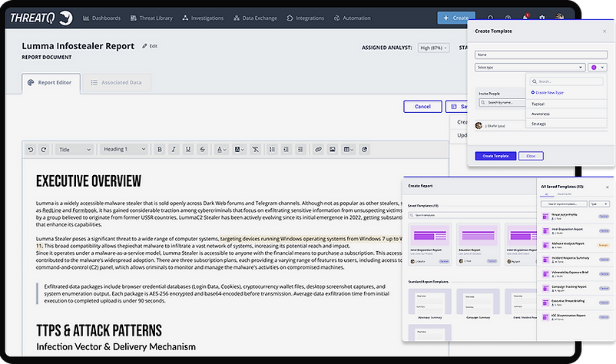Open the notifications bell

click(525, 18)
